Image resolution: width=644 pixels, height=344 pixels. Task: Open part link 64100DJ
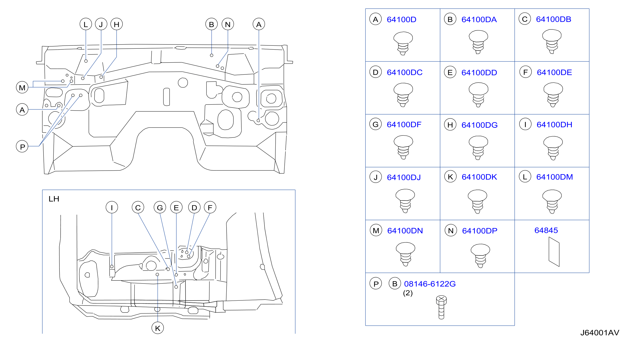tap(404, 177)
